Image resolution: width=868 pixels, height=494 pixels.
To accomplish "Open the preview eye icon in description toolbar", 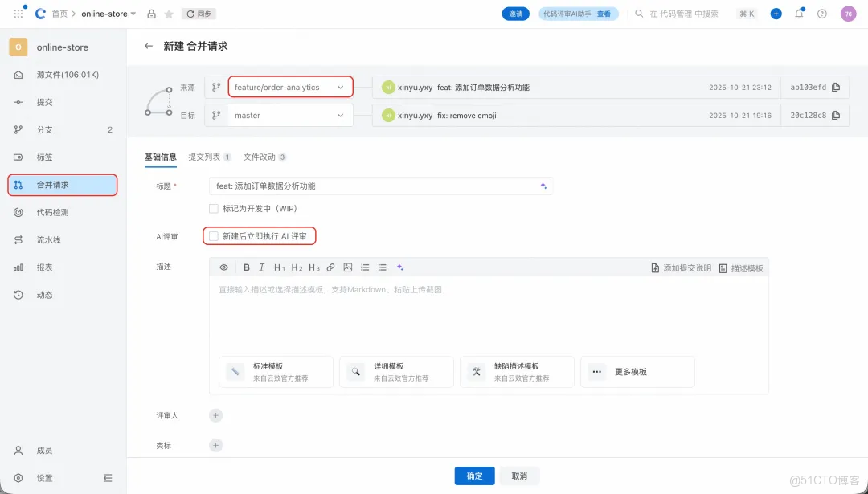I will click(223, 267).
